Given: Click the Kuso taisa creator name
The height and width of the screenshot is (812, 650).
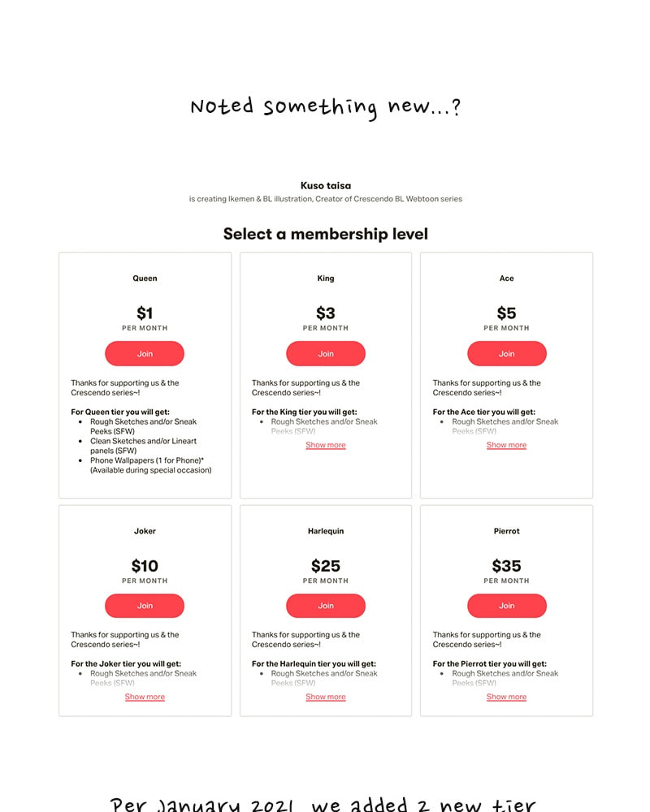Looking at the screenshot, I should 326,185.
